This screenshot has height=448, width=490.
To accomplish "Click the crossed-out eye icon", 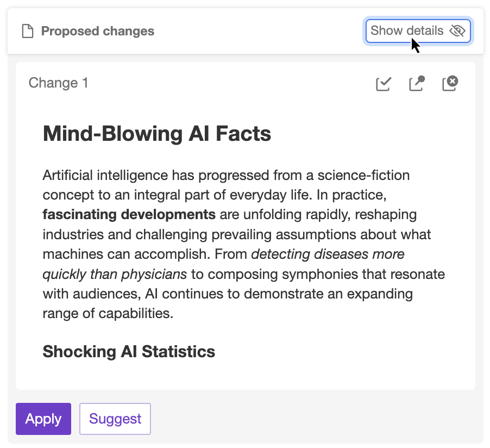I will (x=457, y=31).
